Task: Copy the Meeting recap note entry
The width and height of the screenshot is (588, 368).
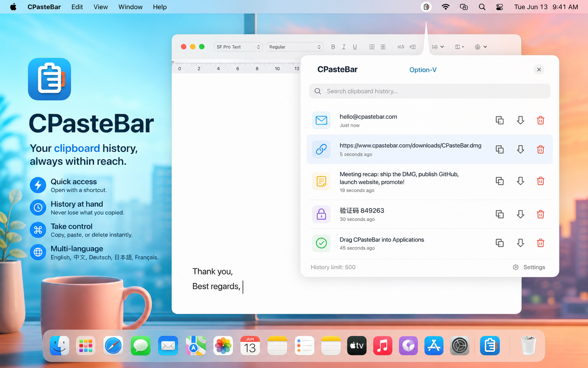Action: tap(500, 181)
